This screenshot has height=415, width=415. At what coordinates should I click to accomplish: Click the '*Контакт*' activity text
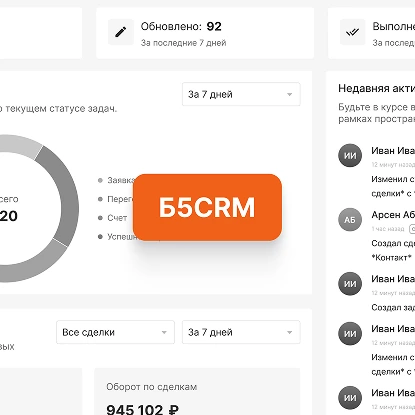point(391,257)
